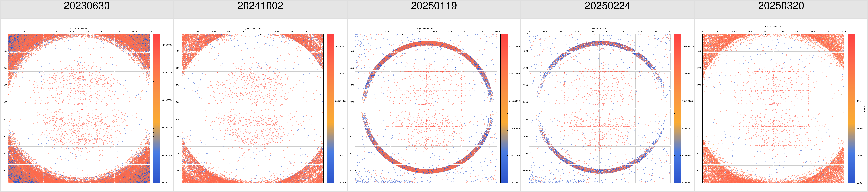
Task: Click the "0.00000001" colorbar minimum in 20230630 plot
Action: pos(167,183)
